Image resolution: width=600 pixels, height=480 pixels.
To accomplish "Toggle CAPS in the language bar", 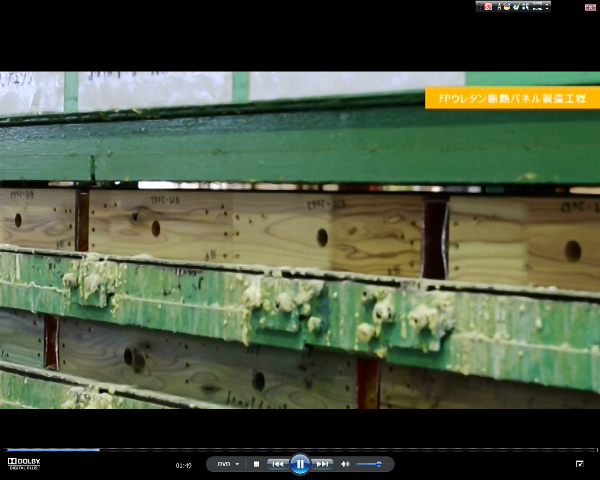I will pyautogui.click(x=537, y=3).
